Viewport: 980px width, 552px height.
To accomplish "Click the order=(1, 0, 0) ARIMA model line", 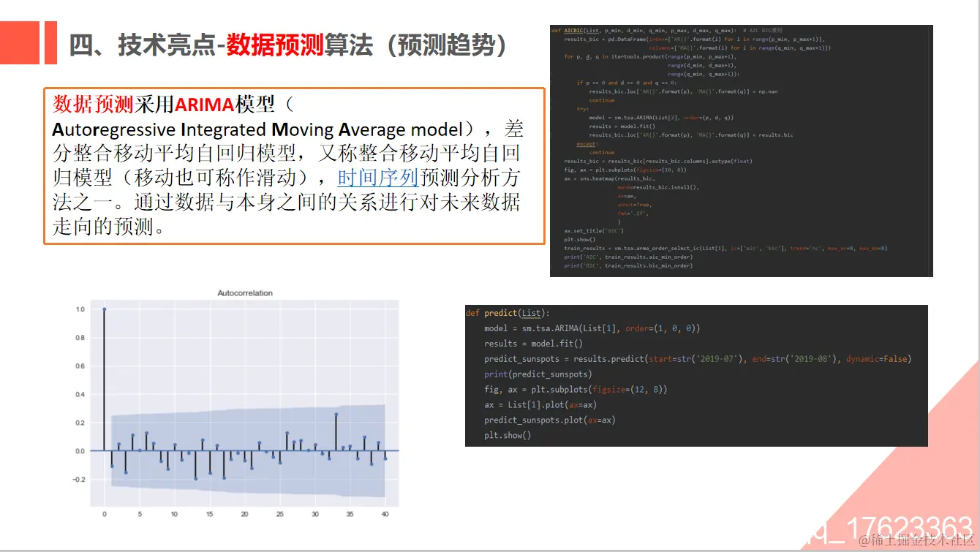I will (592, 328).
